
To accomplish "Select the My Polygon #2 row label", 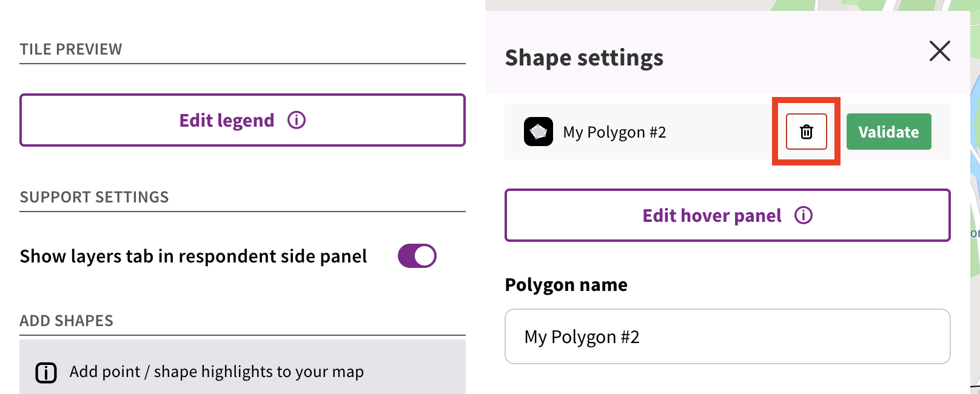I will (x=614, y=132).
